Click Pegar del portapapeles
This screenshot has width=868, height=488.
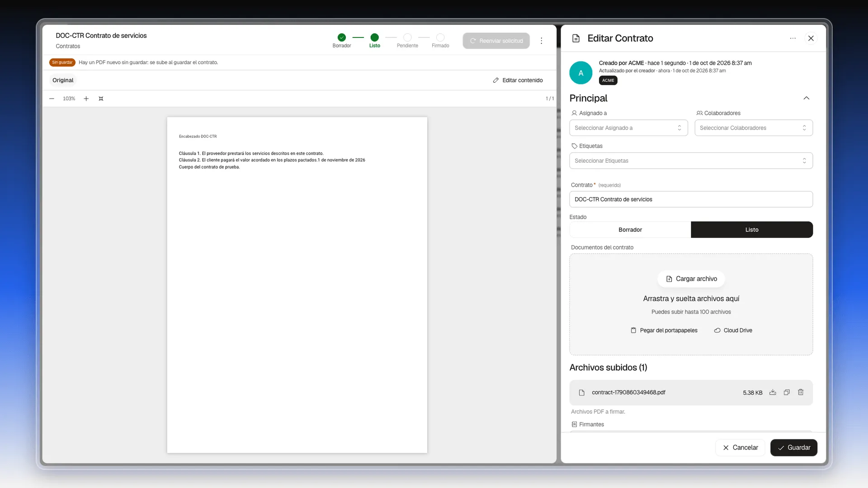[664, 330]
